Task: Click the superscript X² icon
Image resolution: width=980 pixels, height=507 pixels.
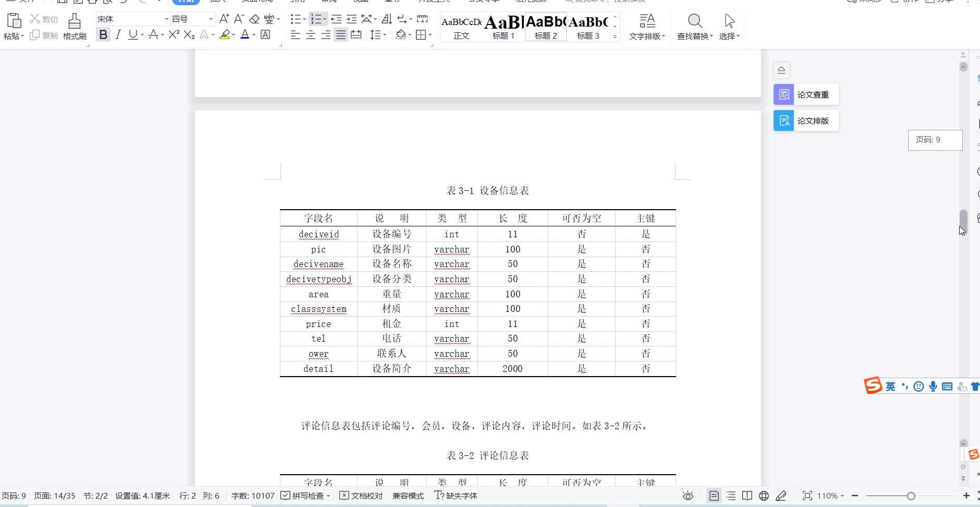Action: (x=174, y=35)
